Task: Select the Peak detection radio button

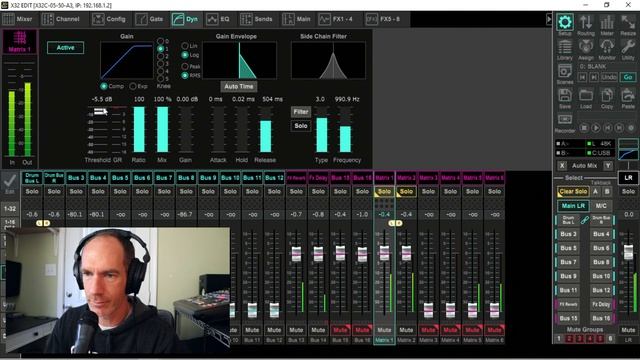Action: (x=185, y=66)
